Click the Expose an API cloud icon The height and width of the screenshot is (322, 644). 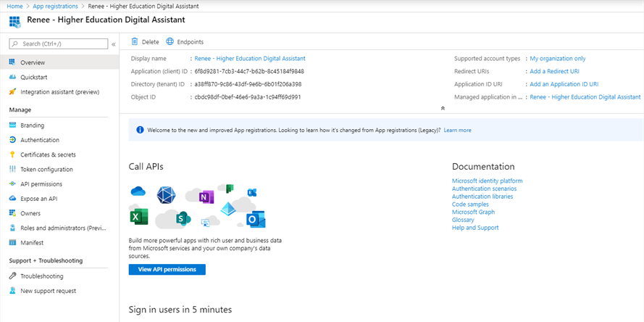point(12,199)
